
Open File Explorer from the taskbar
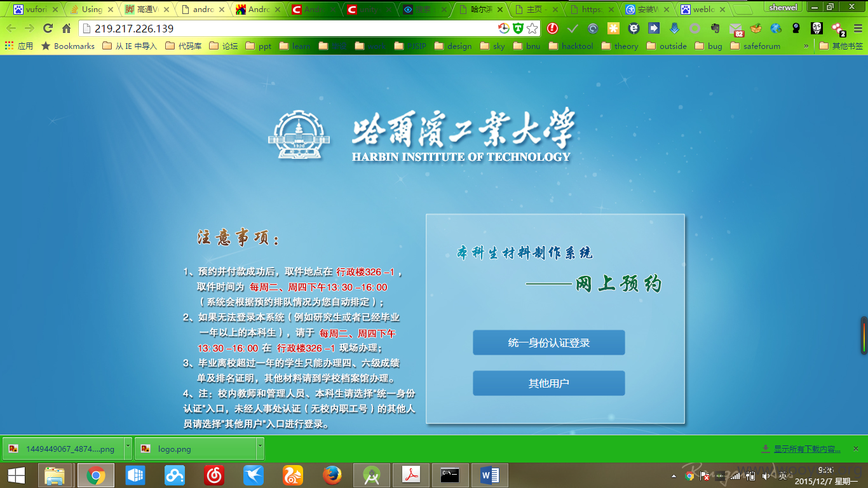[55, 475]
